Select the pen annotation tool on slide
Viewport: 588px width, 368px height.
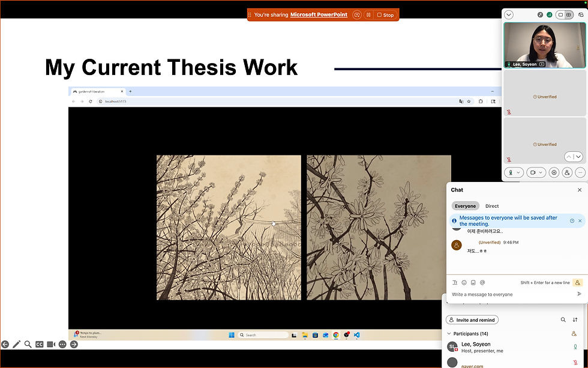pos(17,345)
